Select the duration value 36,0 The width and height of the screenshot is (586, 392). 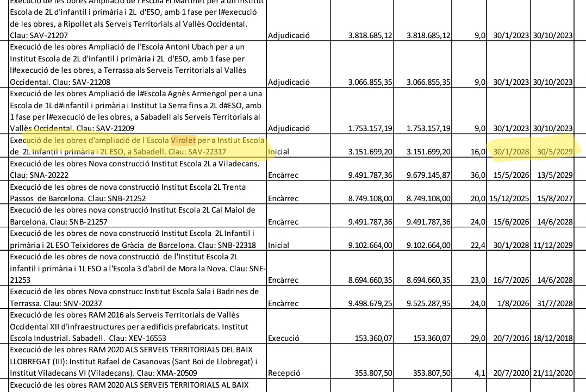pyautogui.click(x=478, y=175)
